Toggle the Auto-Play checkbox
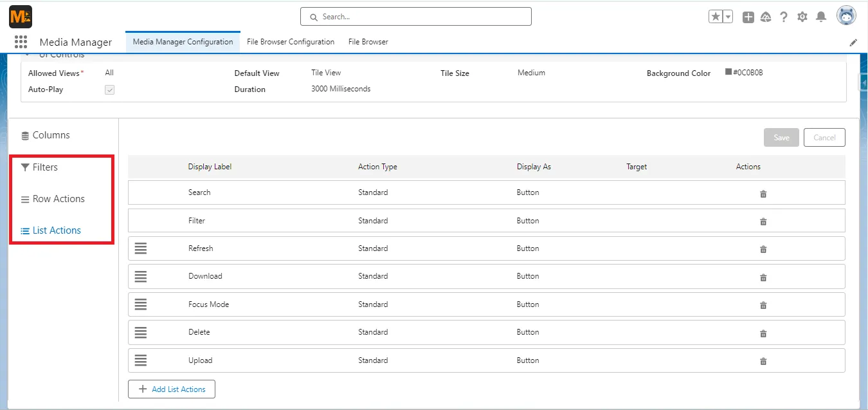The height and width of the screenshot is (410, 868). pos(109,89)
